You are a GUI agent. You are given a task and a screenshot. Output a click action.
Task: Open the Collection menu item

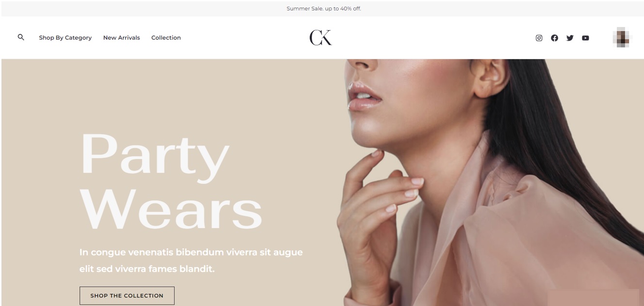(166, 38)
